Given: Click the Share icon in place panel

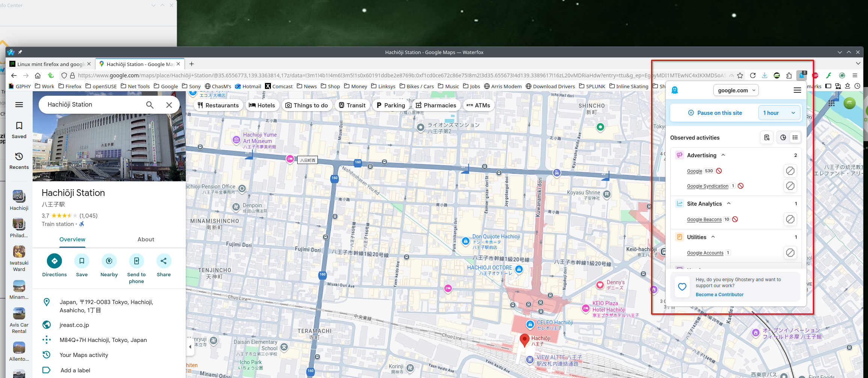Looking at the screenshot, I should coord(164,261).
